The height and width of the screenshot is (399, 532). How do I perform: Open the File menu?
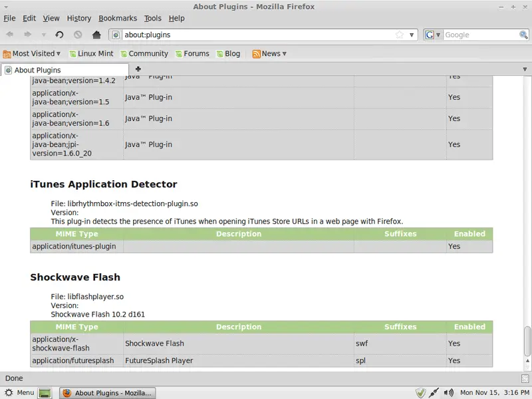tap(9, 19)
